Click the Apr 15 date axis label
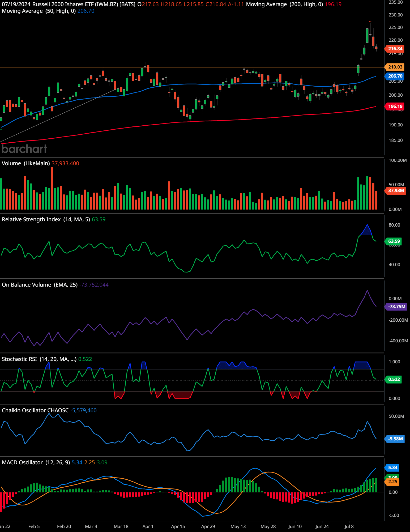The width and height of the screenshot is (410, 532). (178, 526)
